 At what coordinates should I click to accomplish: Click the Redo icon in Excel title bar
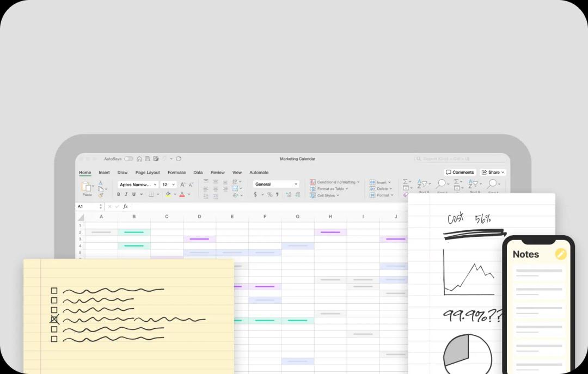pyautogui.click(x=179, y=158)
